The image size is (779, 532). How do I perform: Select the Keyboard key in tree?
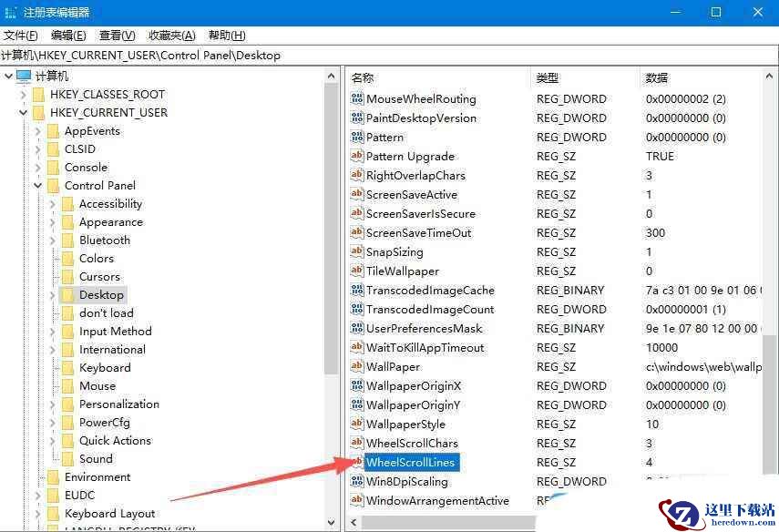pyautogui.click(x=105, y=368)
